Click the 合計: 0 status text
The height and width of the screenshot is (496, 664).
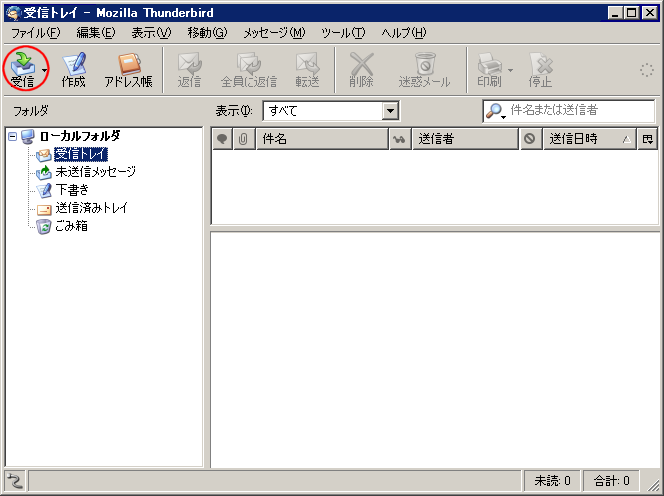point(611,481)
